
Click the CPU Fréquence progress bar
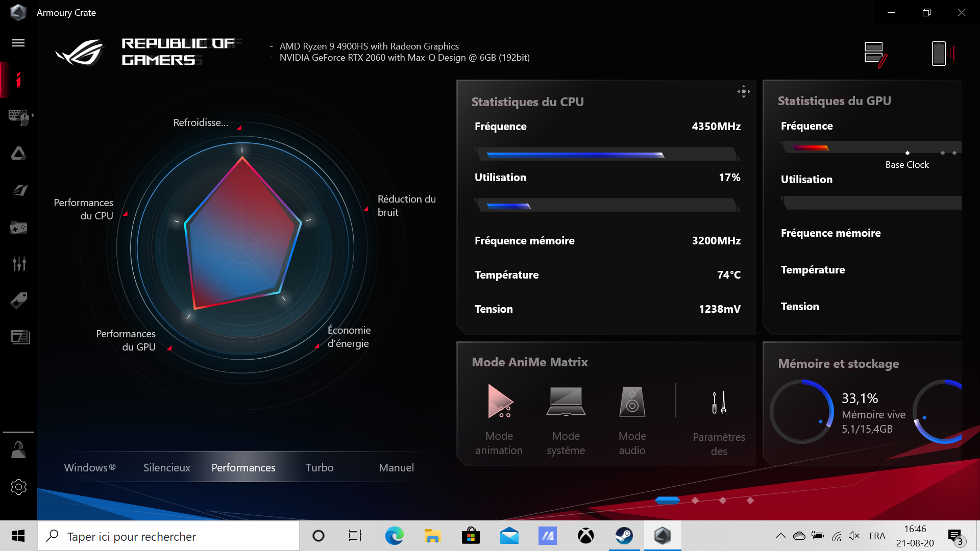(607, 154)
